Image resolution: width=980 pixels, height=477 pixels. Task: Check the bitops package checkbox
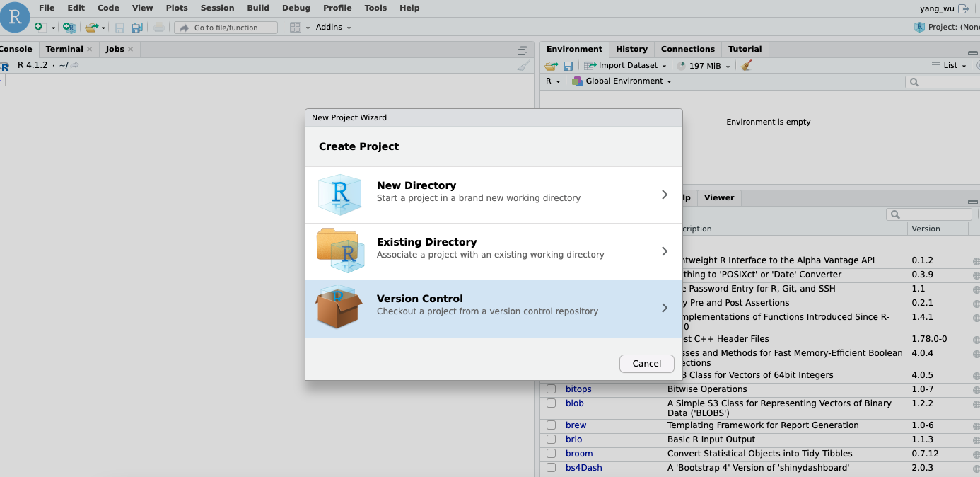(551, 389)
